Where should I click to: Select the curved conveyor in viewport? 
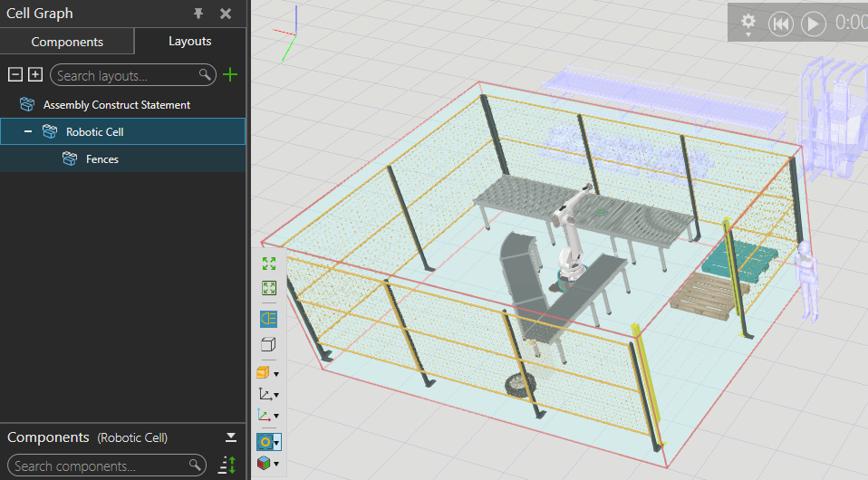click(x=522, y=277)
